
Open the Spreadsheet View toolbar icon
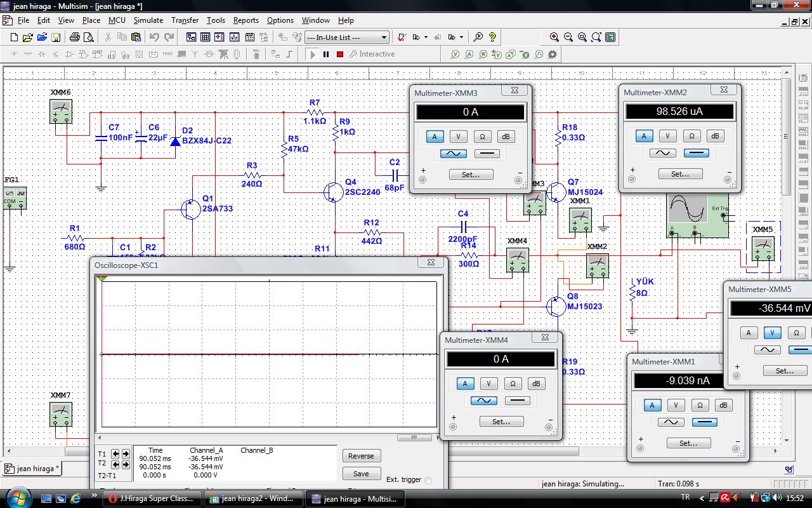[206, 37]
